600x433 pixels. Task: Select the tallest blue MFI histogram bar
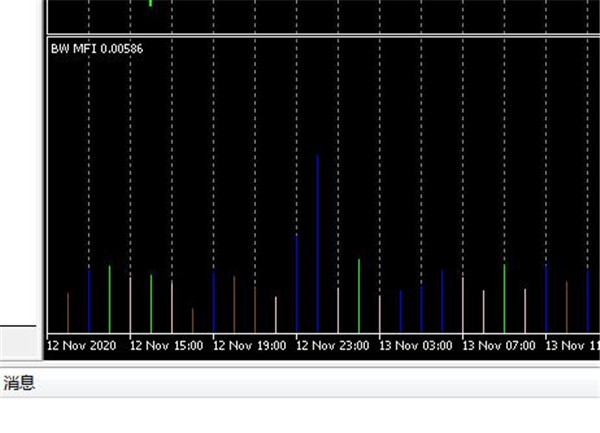coord(318,243)
